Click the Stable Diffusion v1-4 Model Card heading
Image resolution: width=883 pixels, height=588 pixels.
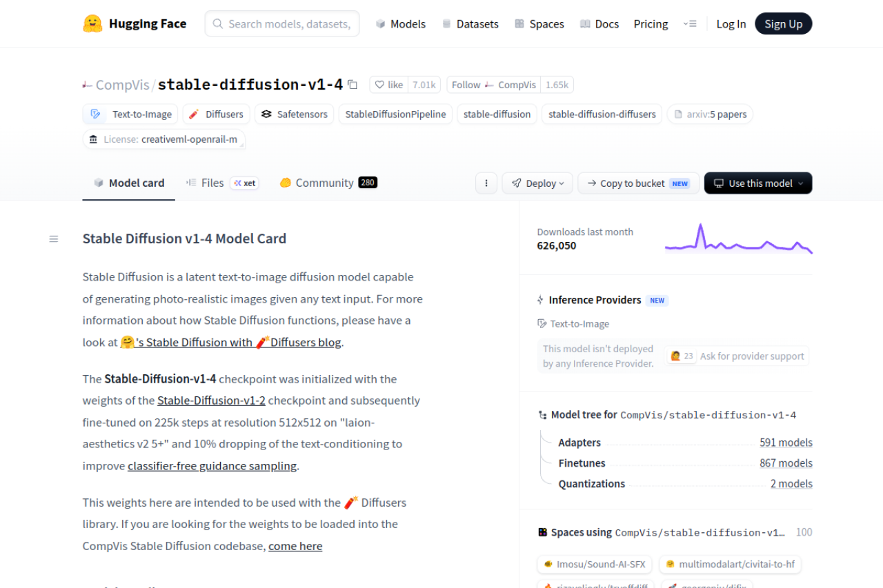184,239
